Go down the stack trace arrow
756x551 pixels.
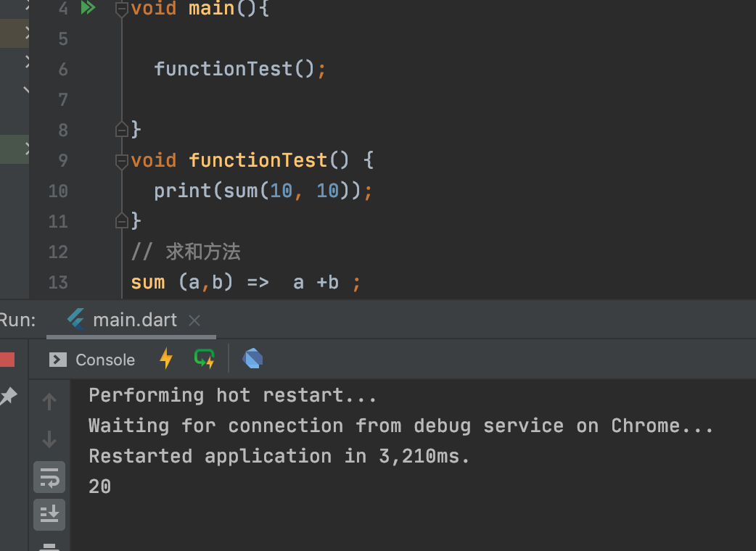(x=49, y=439)
